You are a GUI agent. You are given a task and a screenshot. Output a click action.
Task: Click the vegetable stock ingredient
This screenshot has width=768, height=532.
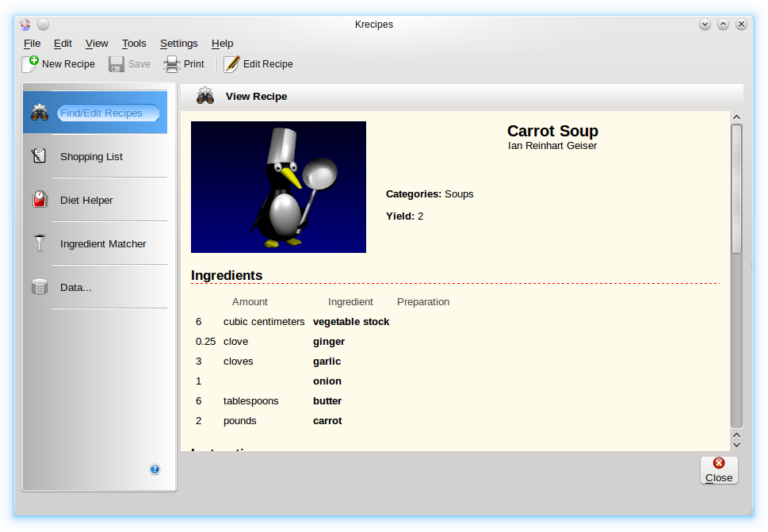(x=351, y=322)
